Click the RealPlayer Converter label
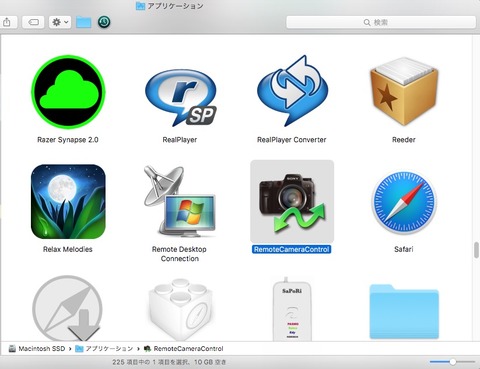This screenshot has width=480, height=369. tap(292, 140)
